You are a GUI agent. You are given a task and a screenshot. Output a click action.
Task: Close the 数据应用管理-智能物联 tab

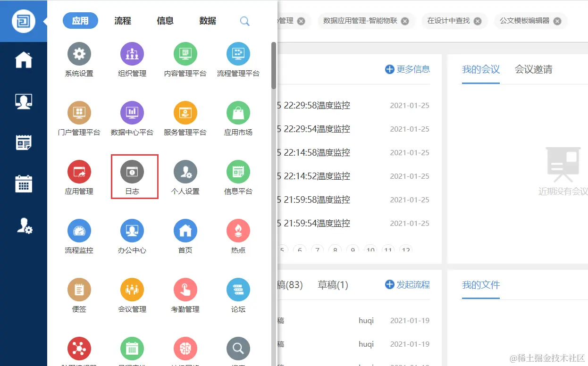coord(405,21)
